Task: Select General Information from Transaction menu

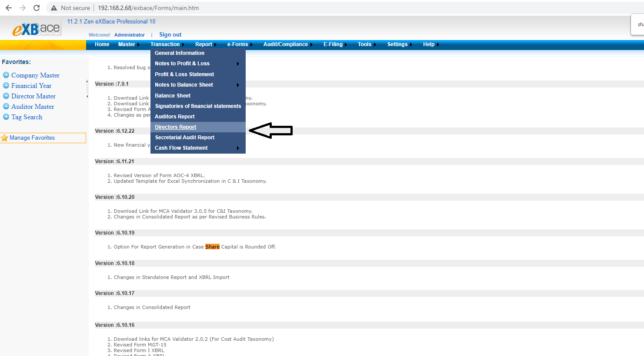Action: pyautogui.click(x=198, y=53)
